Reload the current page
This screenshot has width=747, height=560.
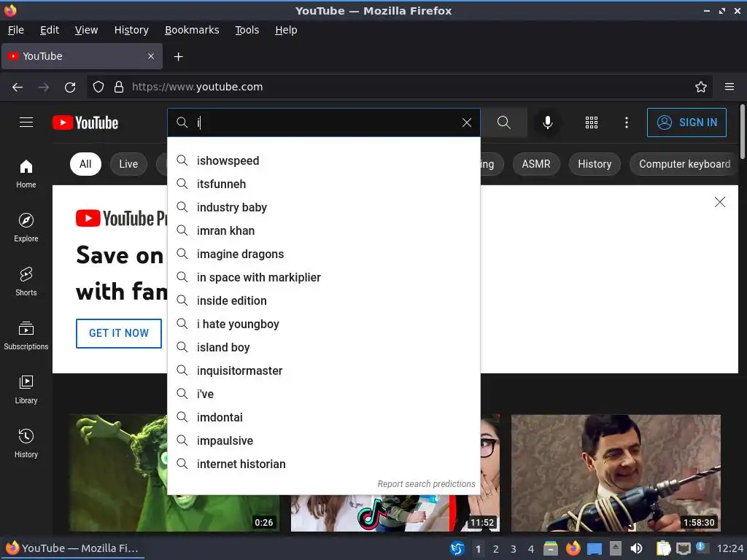[70, 87]
